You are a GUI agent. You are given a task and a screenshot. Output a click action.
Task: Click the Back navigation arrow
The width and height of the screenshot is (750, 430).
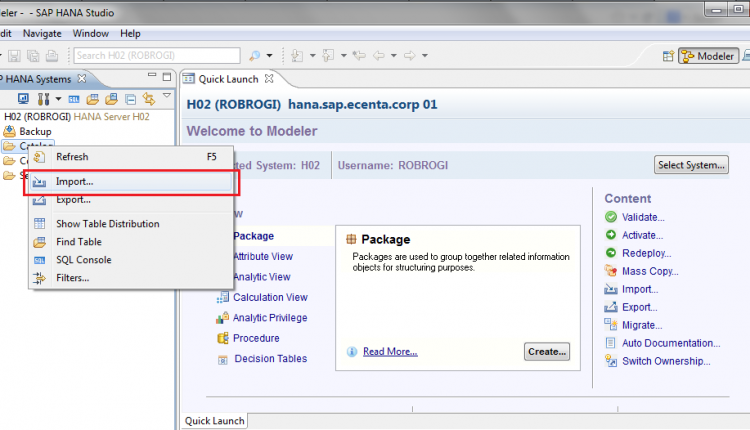(379, 56)
